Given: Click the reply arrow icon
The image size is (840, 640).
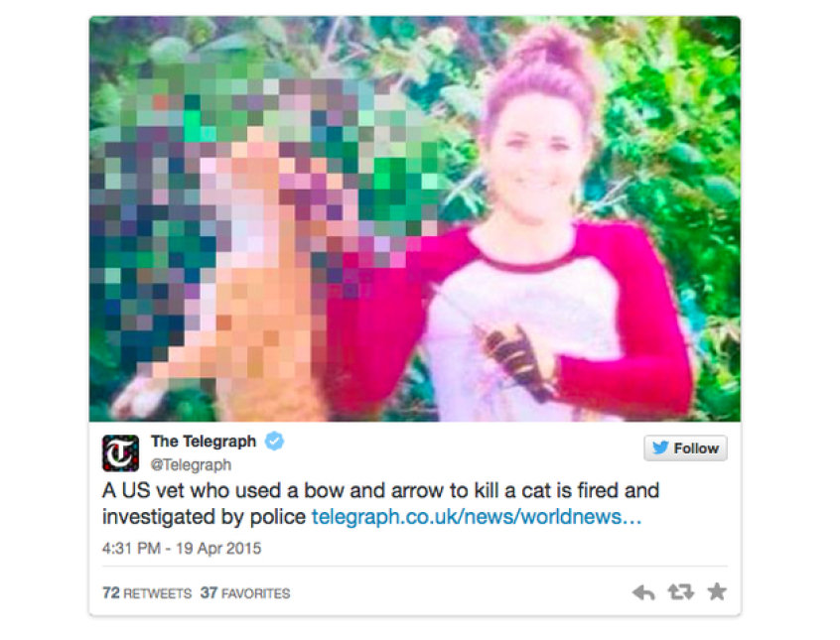Looking at the screenshot, I should click(x=643, y=592).
